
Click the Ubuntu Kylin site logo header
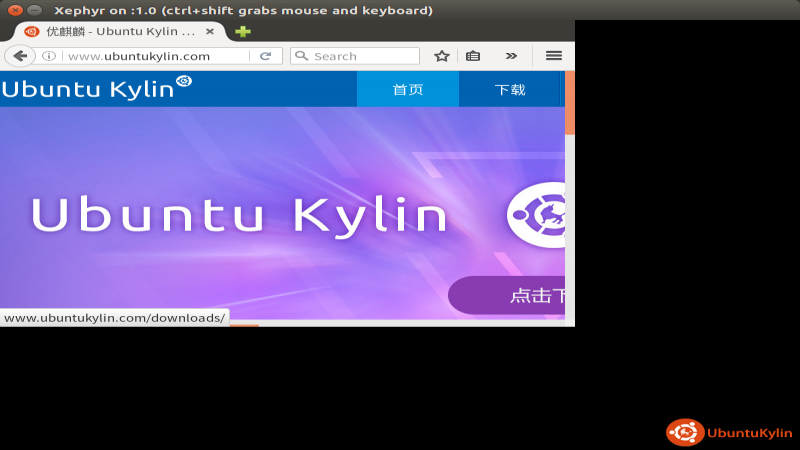[x=97, y=88]
